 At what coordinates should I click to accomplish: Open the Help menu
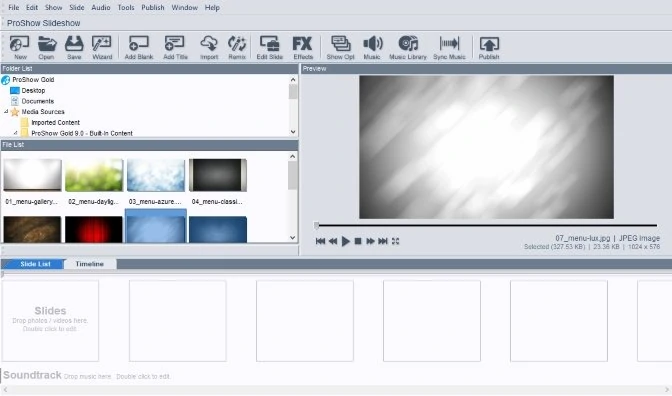click(x=212, y=7)
